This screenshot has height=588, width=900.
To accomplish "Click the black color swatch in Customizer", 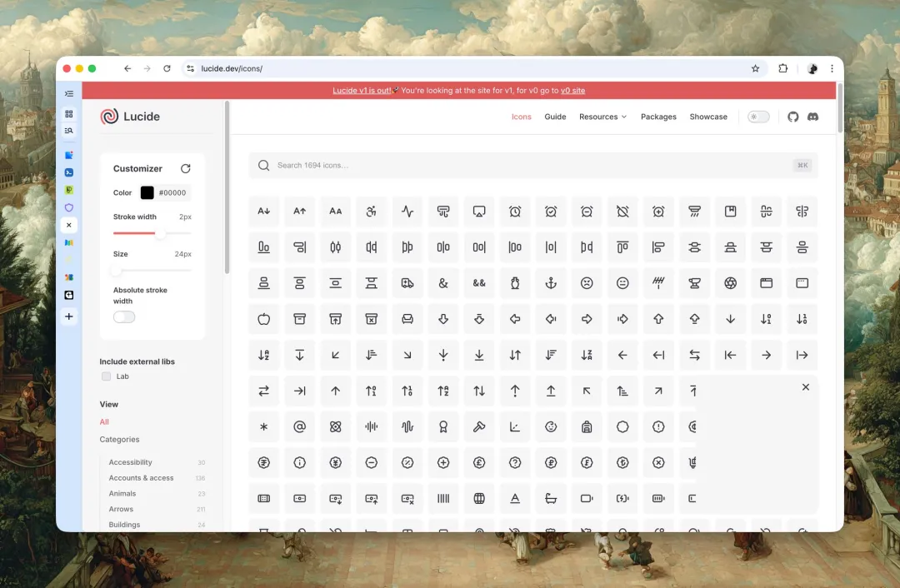I will (147, 192).
